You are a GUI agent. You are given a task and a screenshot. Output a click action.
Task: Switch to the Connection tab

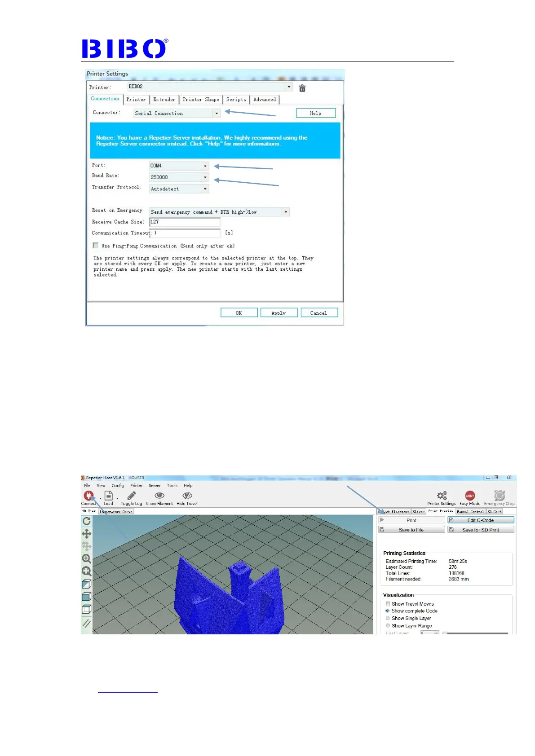click(x=105, y=99)
